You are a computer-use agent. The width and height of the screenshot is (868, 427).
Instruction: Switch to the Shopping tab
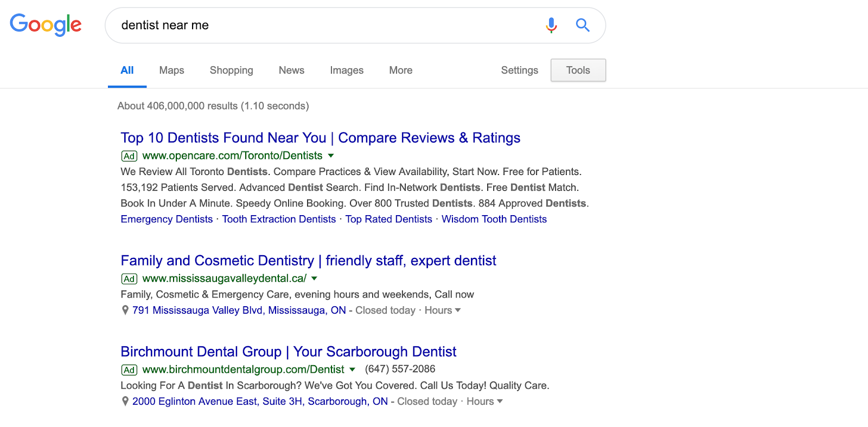click(232, 70)
